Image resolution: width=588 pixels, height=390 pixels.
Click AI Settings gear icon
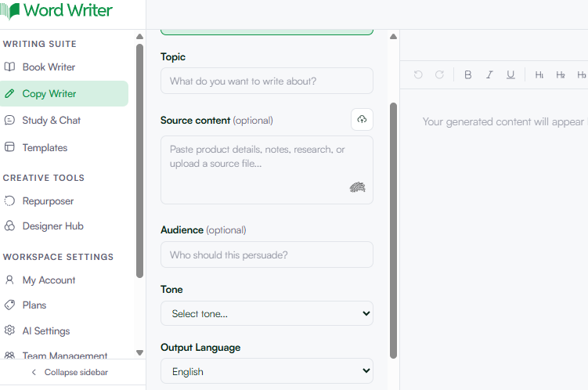pos(9,330)
